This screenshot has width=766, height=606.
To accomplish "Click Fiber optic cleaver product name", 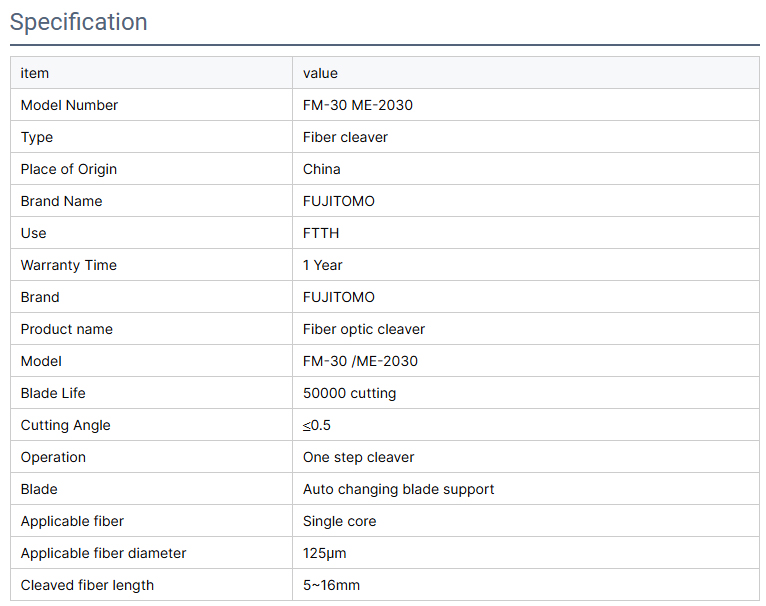I will click(x=364, y=329).
